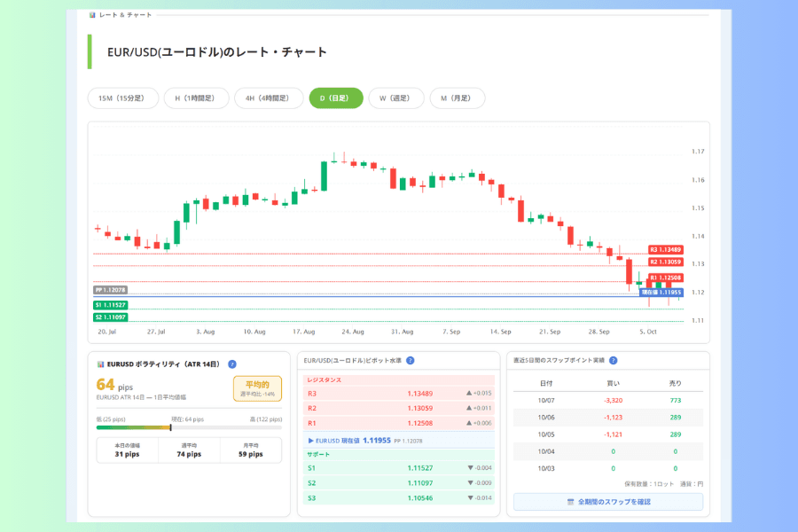
Task: Click the レート＆チャート section icon
Action: (x=92, y=15)
